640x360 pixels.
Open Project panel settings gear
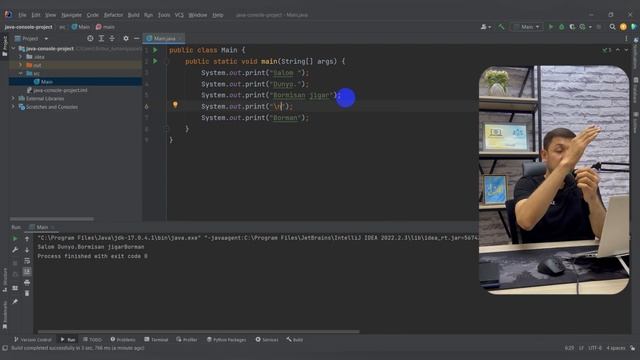[126, 38]
